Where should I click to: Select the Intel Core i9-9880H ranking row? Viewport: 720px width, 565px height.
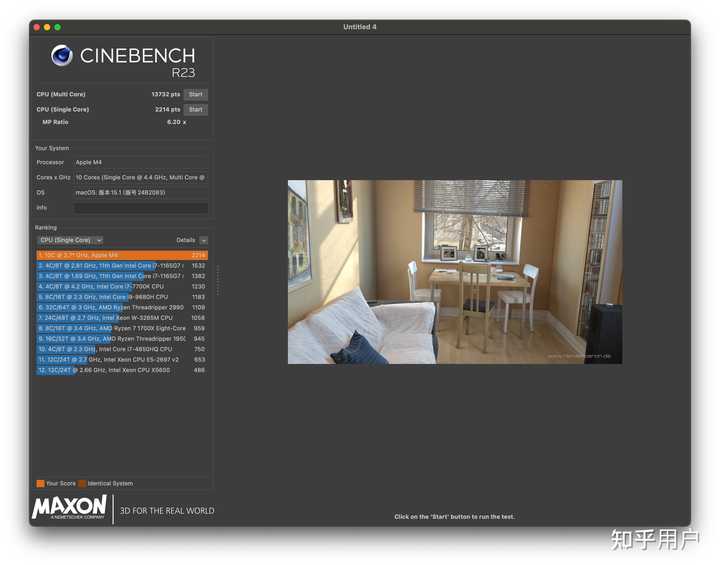click(122, 297)
